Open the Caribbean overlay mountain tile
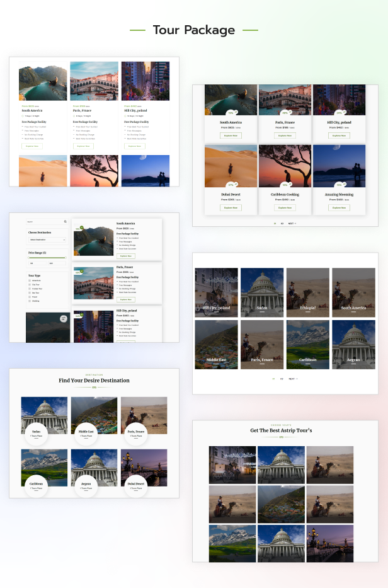The width and height of the screenshot is (388, 588). coord(308,345)
